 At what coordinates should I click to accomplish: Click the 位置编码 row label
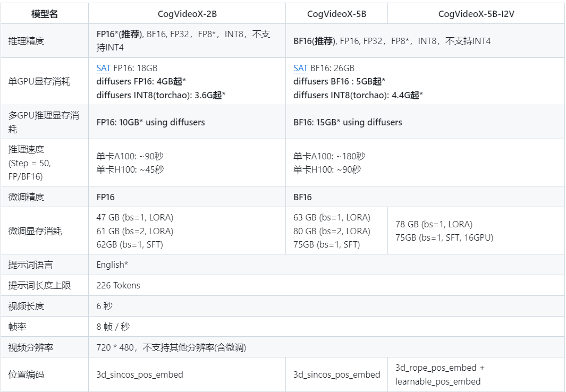27,374
